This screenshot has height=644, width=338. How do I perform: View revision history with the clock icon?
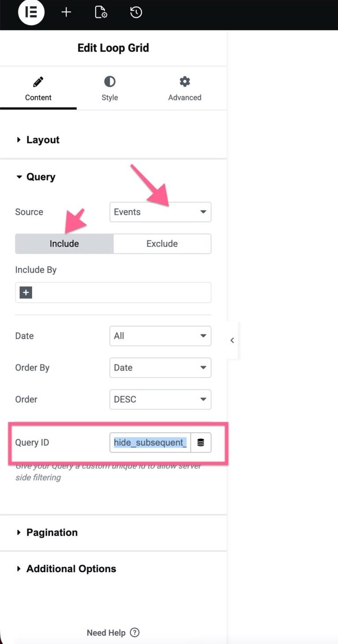(x=136, y=13)
